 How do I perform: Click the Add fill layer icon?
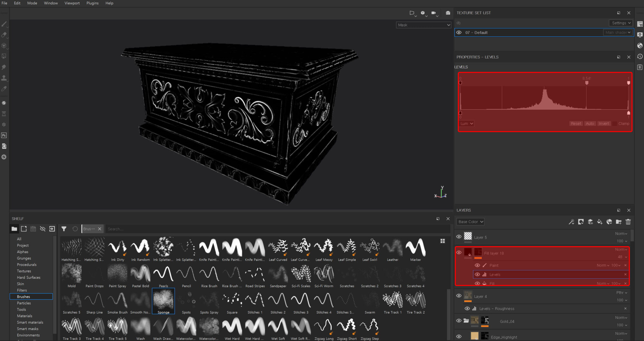point(600,222)
